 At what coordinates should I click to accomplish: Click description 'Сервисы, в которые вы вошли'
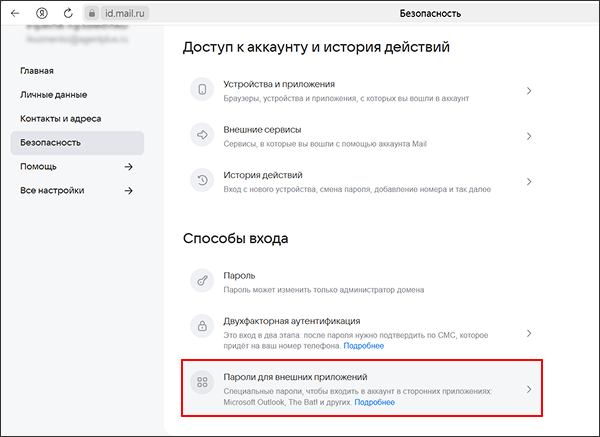click(325, 144)
